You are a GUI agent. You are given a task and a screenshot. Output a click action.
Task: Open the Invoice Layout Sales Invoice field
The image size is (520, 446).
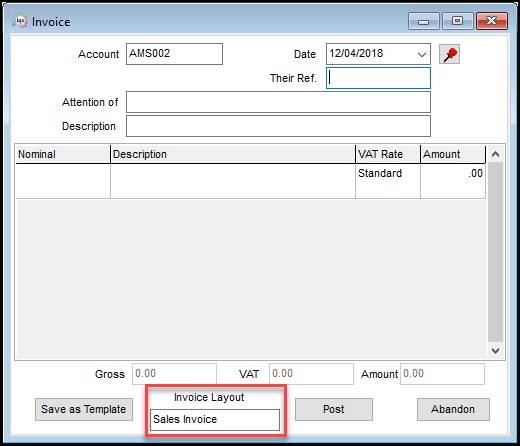(x=215, y=420)
